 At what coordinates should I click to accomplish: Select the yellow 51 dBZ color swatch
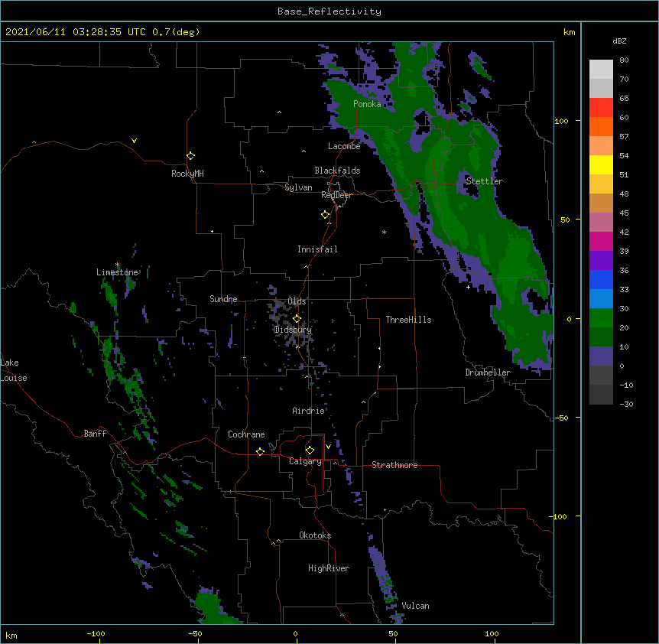601,164
